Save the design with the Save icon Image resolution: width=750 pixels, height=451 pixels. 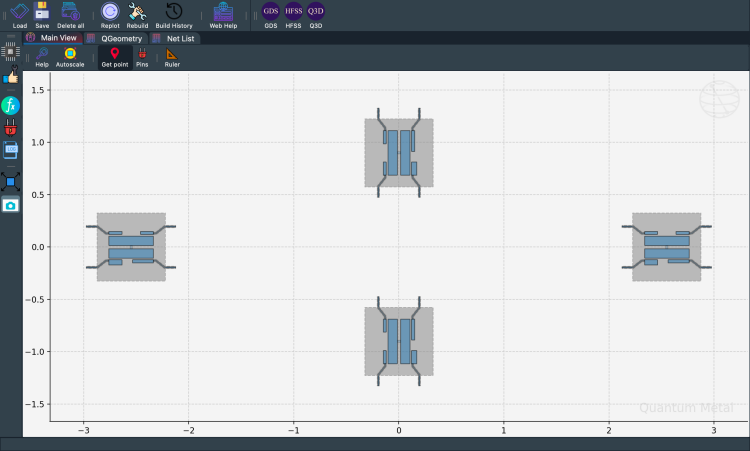(x=42, y=15)
